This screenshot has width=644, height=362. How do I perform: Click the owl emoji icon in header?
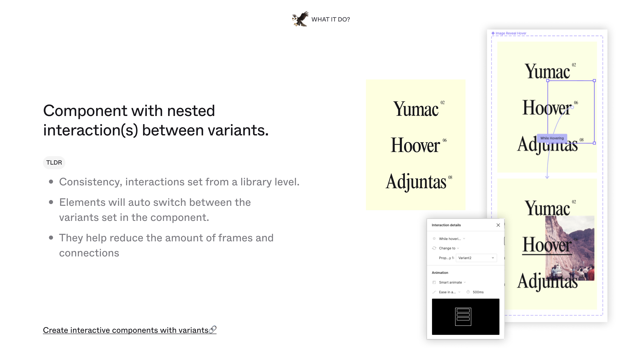click(x=300, y=19)
